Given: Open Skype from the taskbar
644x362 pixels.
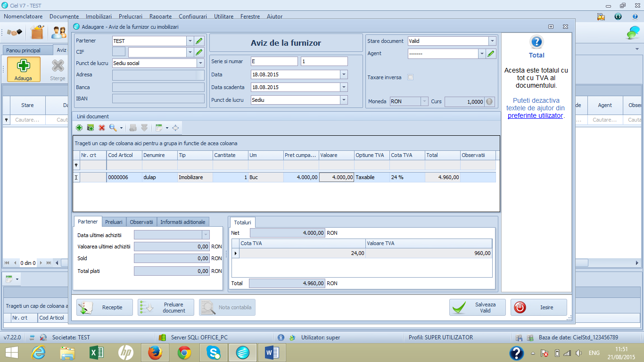Looking at the screenshot, I should (x=214, y=353).
